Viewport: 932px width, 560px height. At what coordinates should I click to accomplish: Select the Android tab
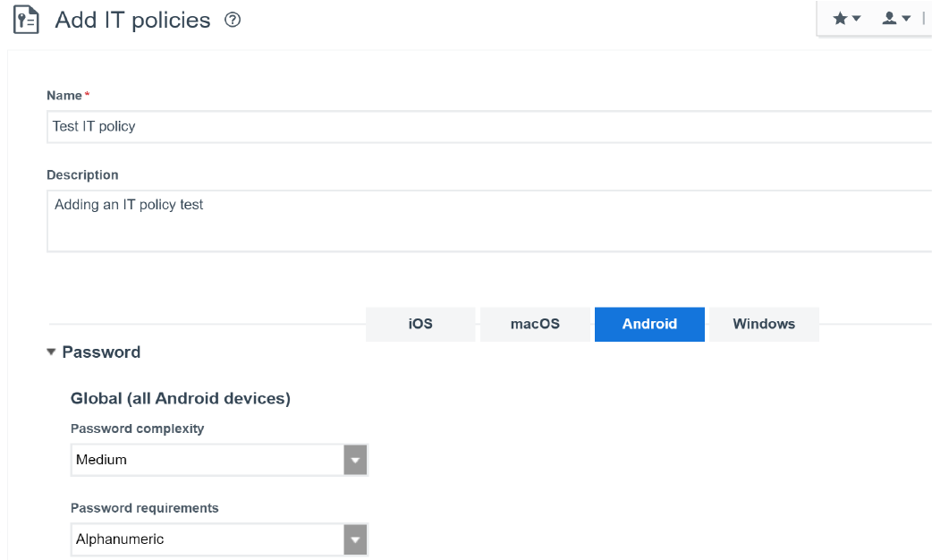click(649, 324)
